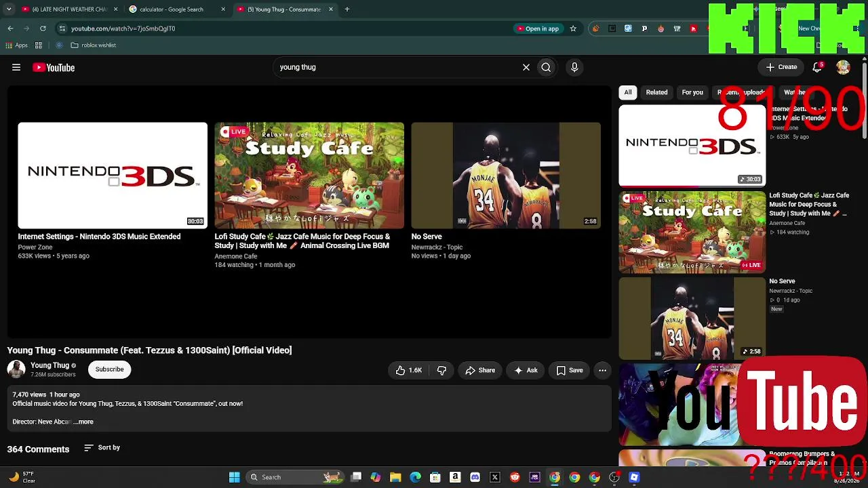Like the Young Thug video

click(409, 370)
